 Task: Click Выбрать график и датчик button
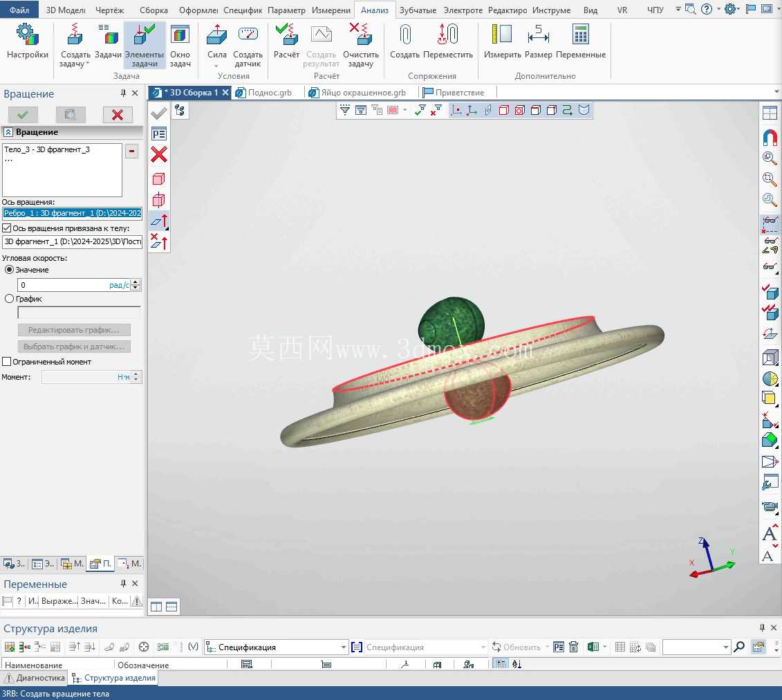74,347
